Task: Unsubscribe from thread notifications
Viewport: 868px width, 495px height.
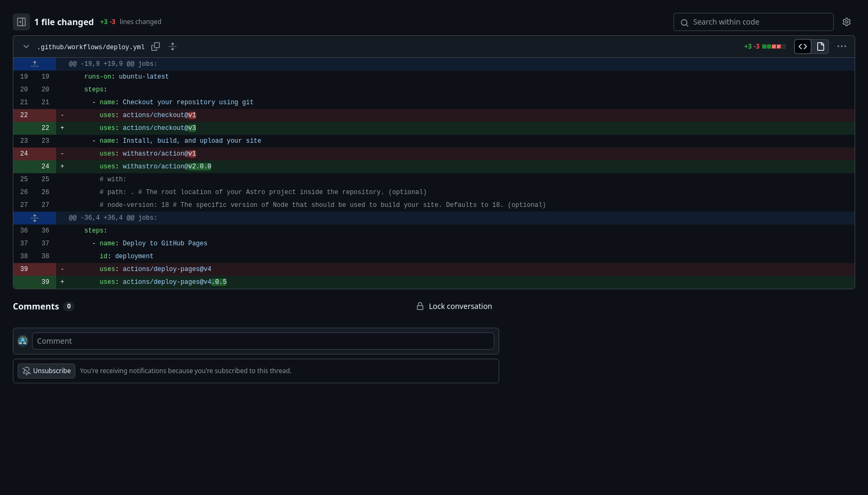Action: point(46,371)
